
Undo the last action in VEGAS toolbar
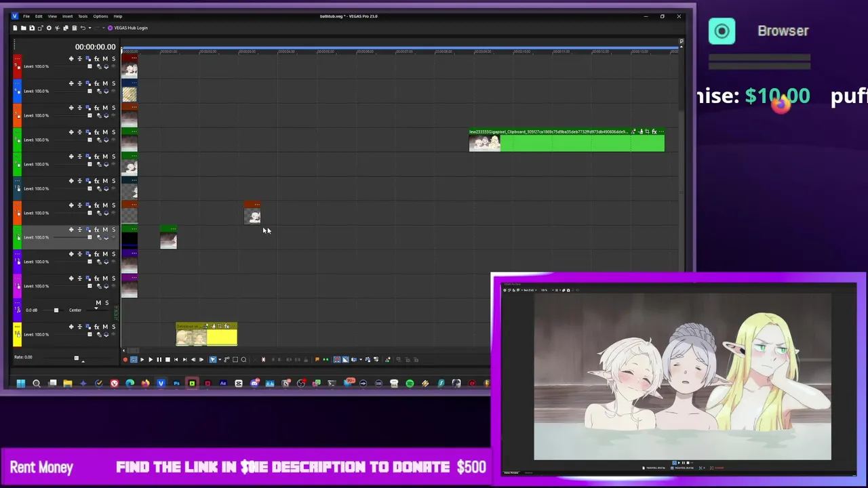(x=83, y=28)
